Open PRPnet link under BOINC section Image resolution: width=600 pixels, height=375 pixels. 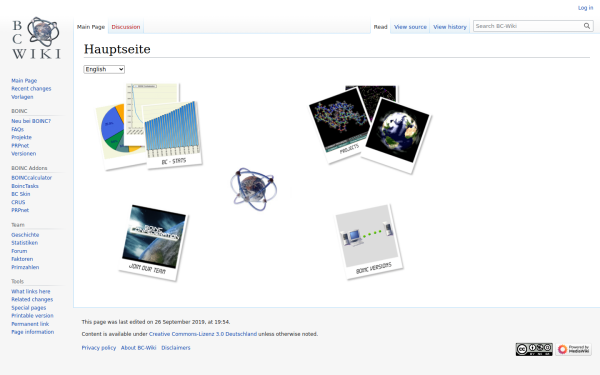point(20,145)
